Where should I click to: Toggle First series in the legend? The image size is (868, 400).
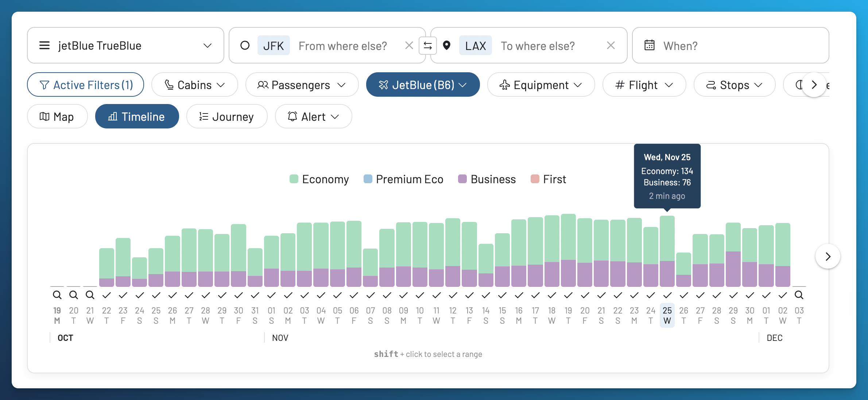tap(549, 179)
